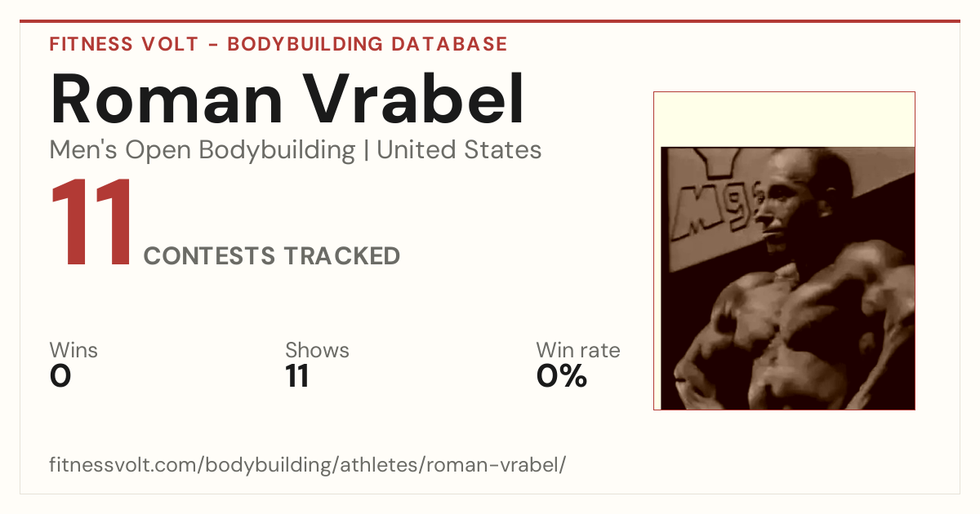This screenshot has width=980, height=514.
Task: Select the Contests Tracked label
Action: [272, 256]
